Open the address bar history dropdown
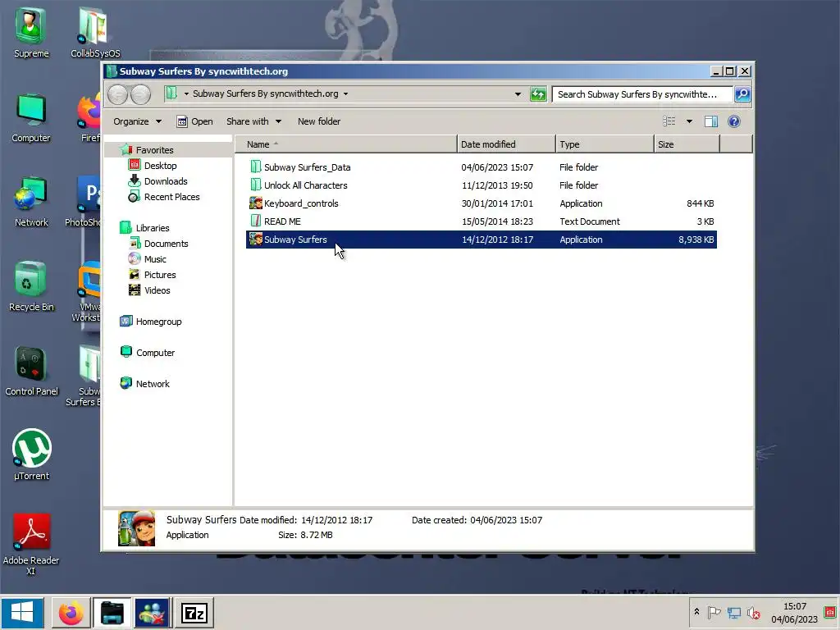The image size is (840, 630). click(x=518, y=94)
